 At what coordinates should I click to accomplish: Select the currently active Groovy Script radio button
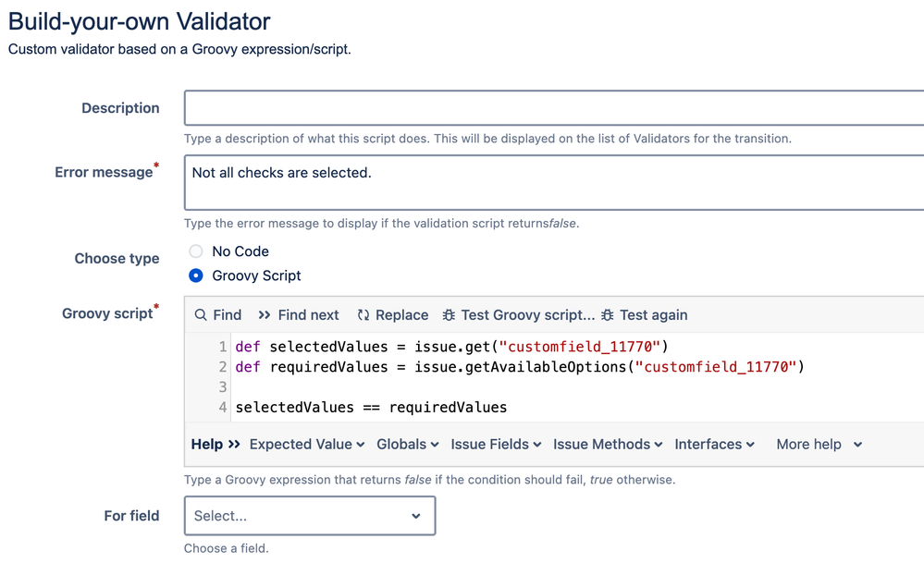195,274
